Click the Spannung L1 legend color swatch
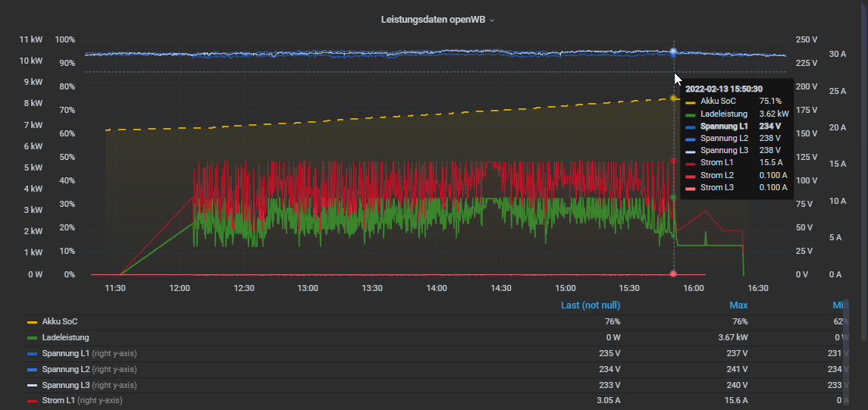The height and width of the screenshot is (410, 868). coord(32,354)
